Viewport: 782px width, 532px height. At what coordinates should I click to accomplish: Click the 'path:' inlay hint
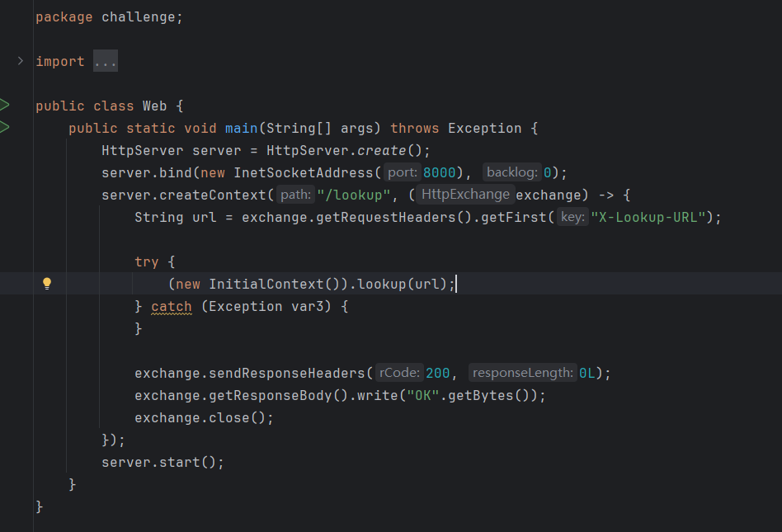click(x=294, y=195)
